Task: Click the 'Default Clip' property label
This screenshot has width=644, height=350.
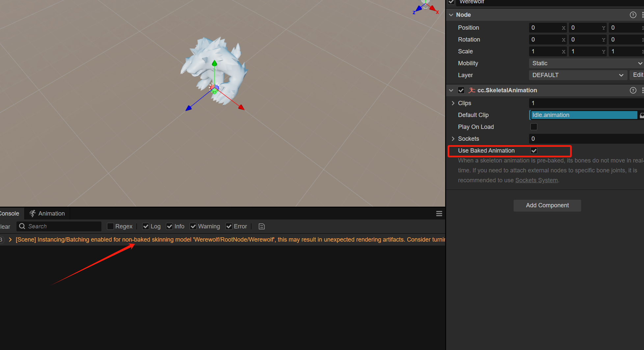Action: point(473,115)
